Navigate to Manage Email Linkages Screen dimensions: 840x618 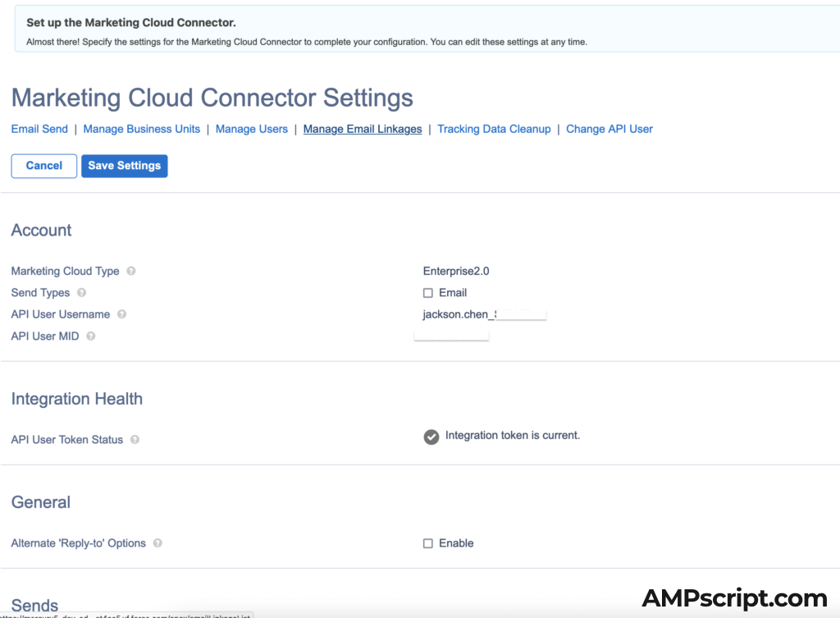point(363,129)
